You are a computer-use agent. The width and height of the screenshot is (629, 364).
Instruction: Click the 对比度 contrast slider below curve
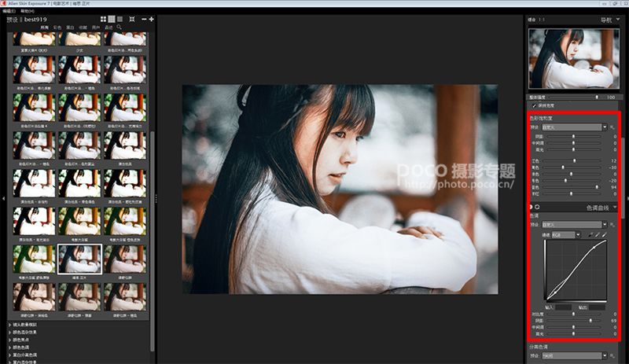[x=574, y=314]
